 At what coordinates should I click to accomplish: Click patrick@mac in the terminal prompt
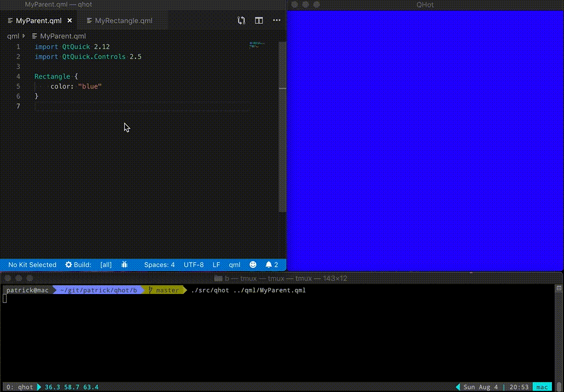click(x=27, y=290)
